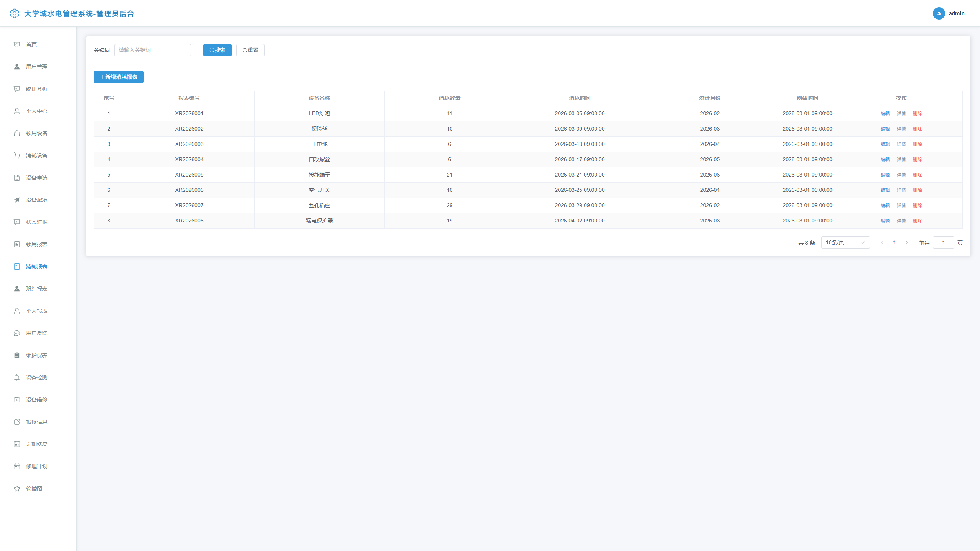Click the 报修信息 sidebar icon

[x=17, y=422]
